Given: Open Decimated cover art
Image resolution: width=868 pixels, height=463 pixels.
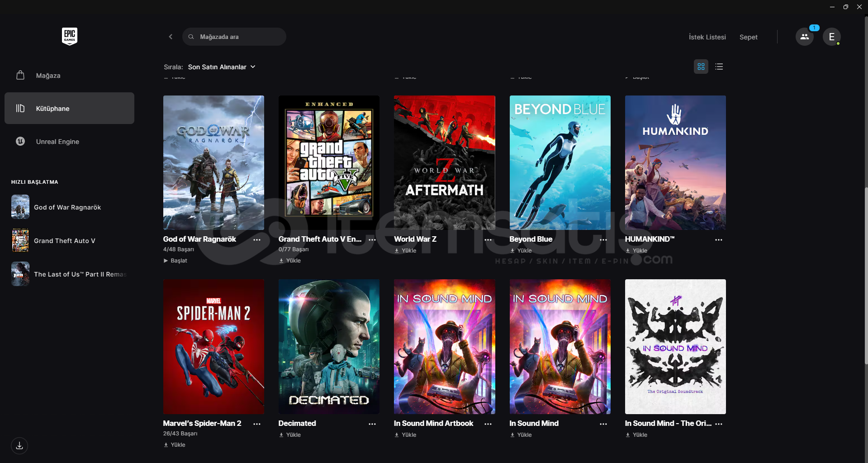Looking at the screenshot, I should [329, 347].
